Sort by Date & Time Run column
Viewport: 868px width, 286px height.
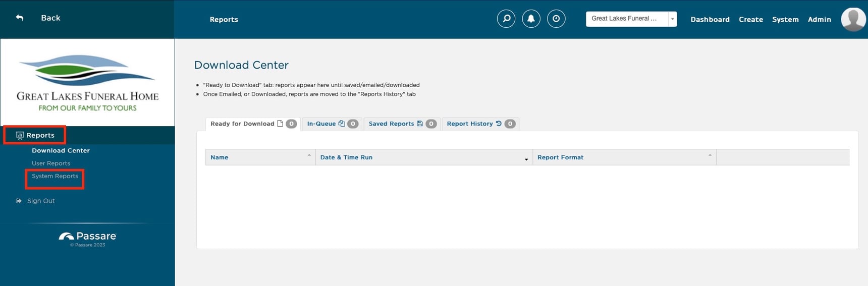[x=346, y=157]
